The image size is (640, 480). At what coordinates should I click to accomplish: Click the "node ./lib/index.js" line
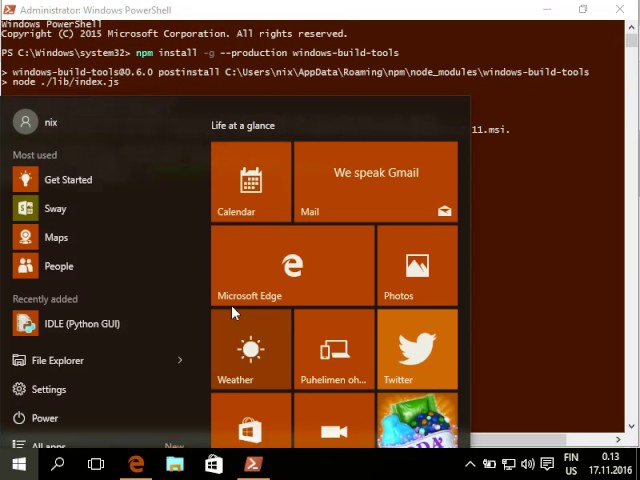(66, 82)
